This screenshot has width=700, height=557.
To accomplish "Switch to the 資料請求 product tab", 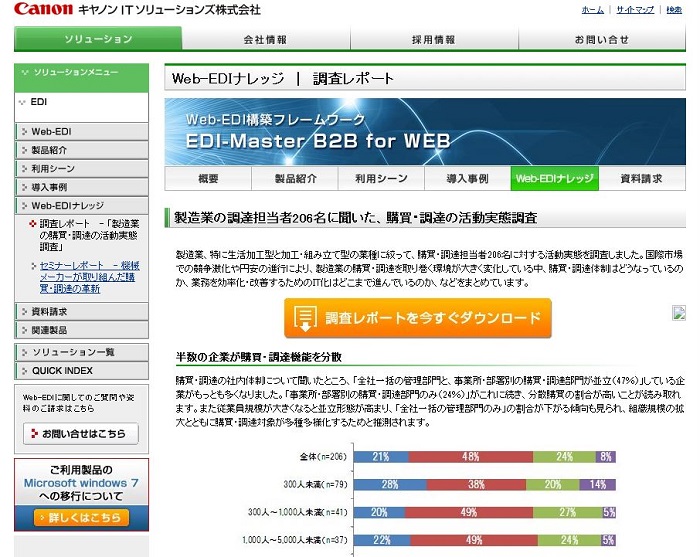I will pyautogui.click(x=642, y=179).
